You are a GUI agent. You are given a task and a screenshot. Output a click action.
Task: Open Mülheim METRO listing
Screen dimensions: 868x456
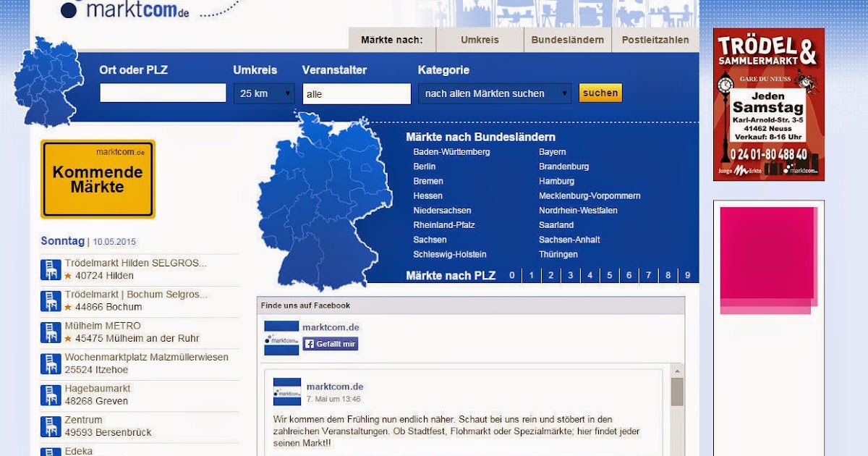(103, 326)
